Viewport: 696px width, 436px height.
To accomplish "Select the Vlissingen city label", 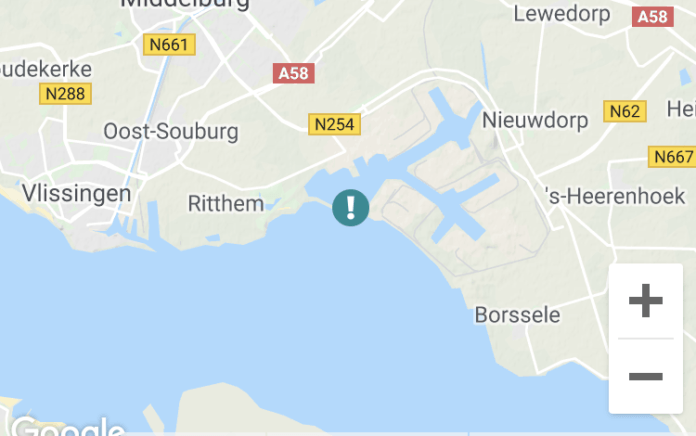I will (x=76, y=194).
